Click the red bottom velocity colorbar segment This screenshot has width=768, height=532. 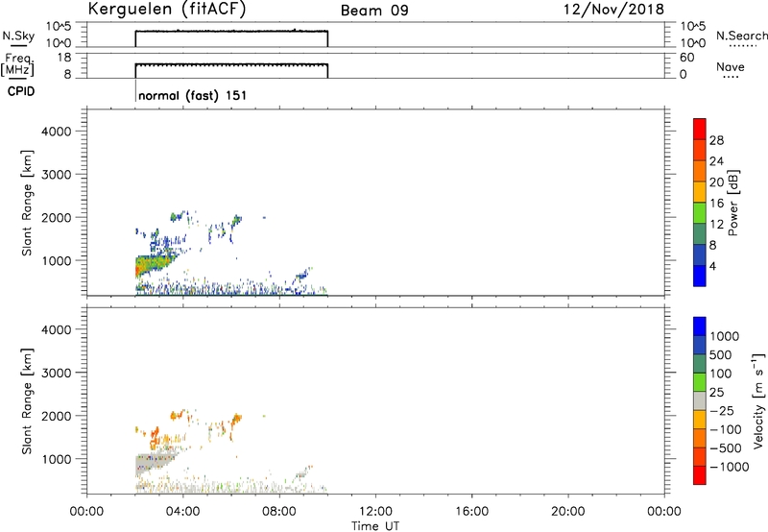[x=700, y=475]
